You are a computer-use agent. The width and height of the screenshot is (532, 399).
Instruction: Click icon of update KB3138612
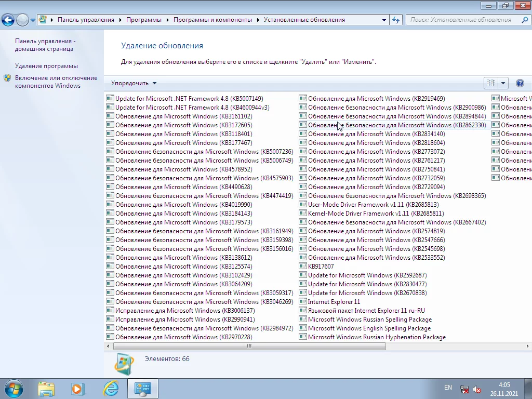coord(110,257)
